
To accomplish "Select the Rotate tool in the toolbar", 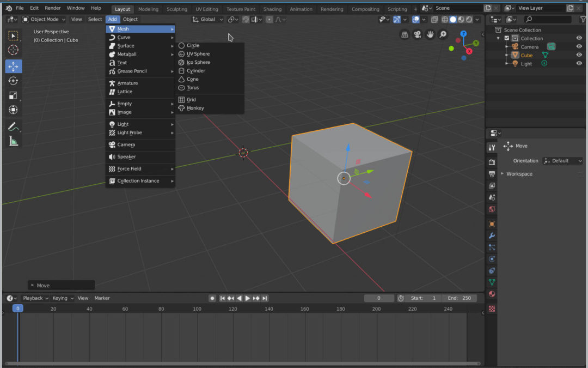I will click(13, 81).
